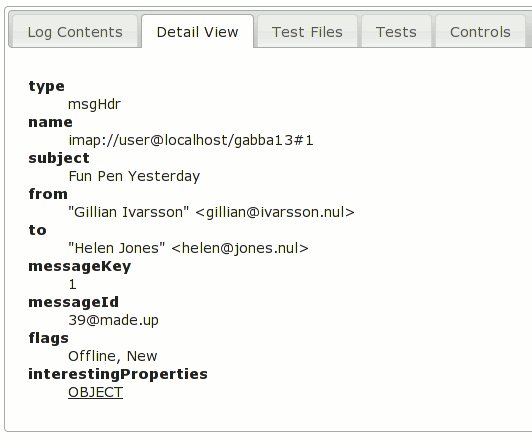Click the messageKey field label

(80, 266)
